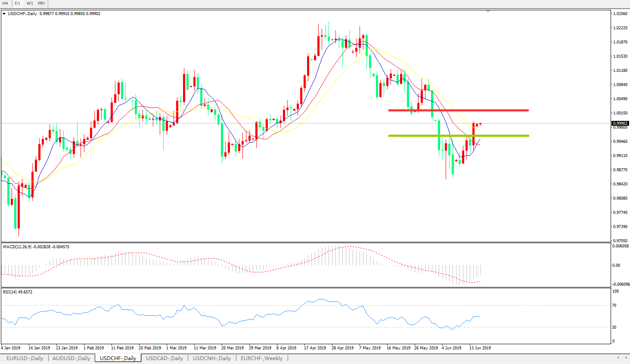Switch to USDCNH-,Daily chart tab
Image resolution: width=630 pixels, height=364 pixels.
(x=211, y=358)
